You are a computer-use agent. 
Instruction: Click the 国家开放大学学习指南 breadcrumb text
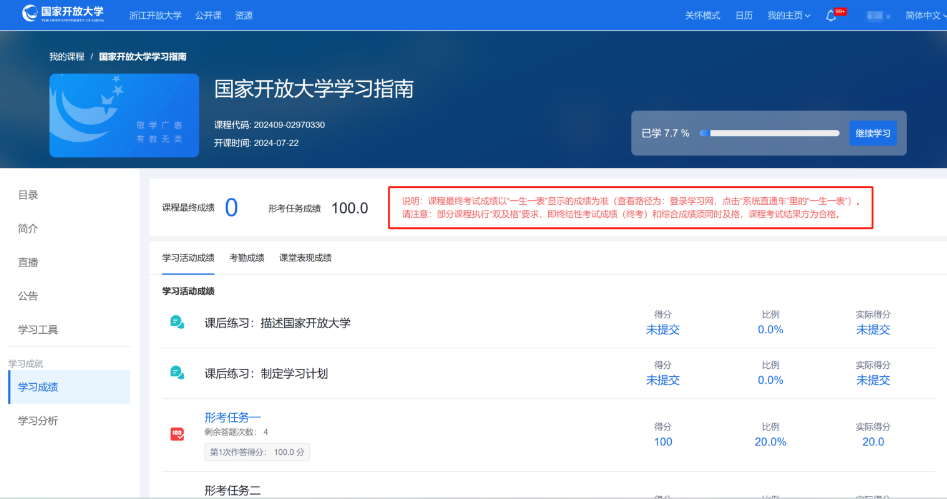pyautogui.click(x=143, y=57)
